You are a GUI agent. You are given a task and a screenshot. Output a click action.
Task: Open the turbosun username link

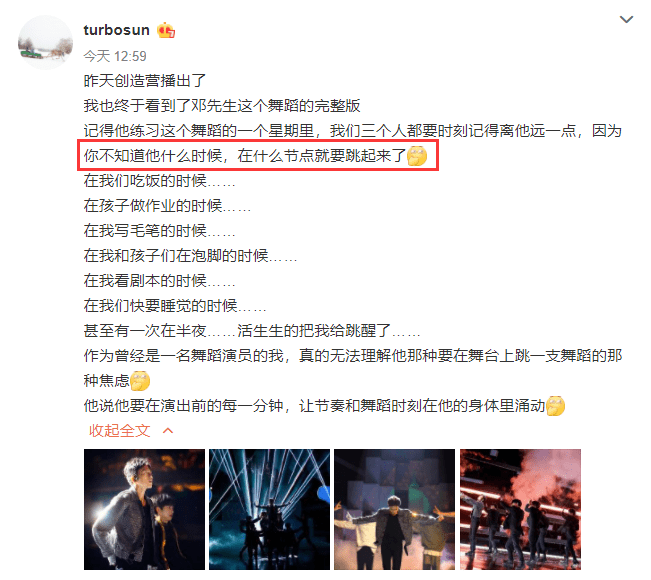pos(116,30)
